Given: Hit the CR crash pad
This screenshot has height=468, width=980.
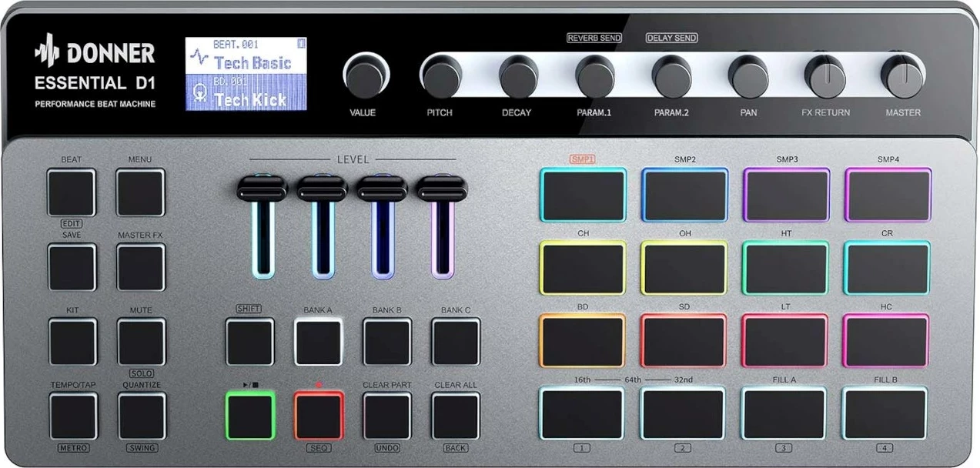Looking at the screenshot, I should point(887,269).
